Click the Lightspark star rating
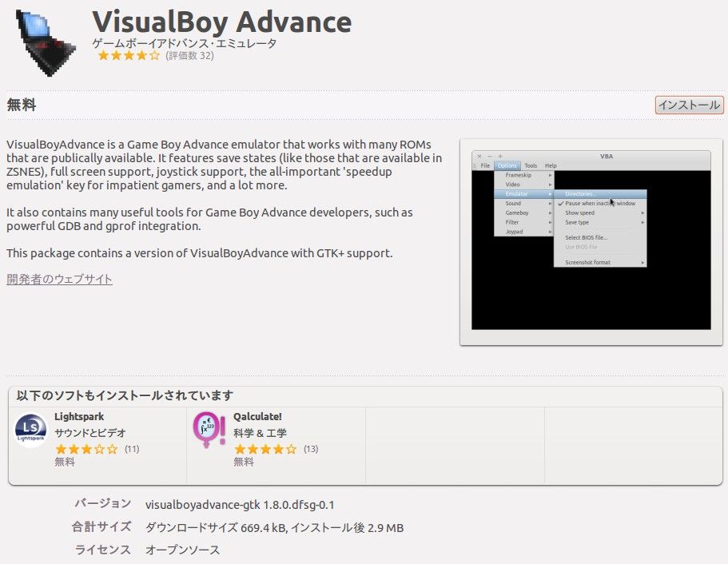728x564 pixels. click(86, 449)
